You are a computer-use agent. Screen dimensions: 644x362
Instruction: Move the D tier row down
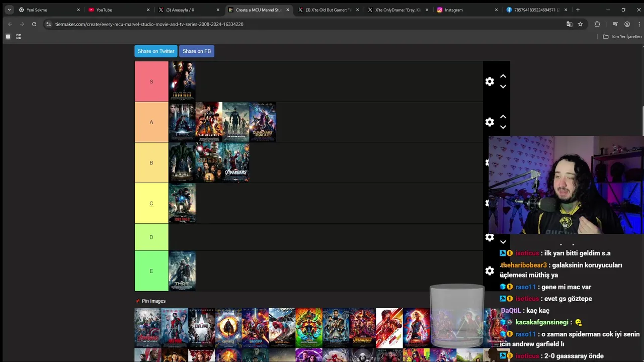coord(503,242)
